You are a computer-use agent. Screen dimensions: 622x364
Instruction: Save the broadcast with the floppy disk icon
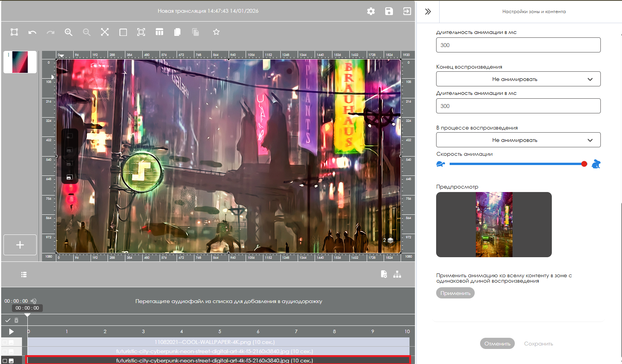click(x=389, y=11)
